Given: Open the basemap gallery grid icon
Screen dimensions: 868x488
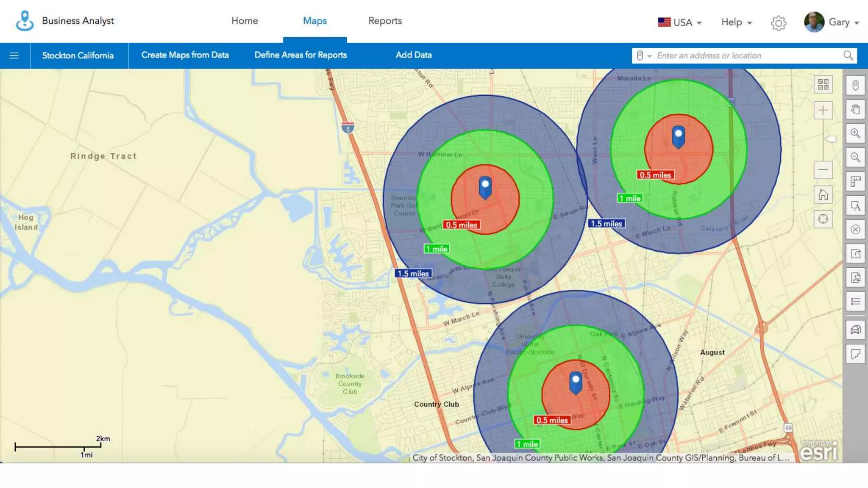Looking at the screenshot, I should coord(823,84).
